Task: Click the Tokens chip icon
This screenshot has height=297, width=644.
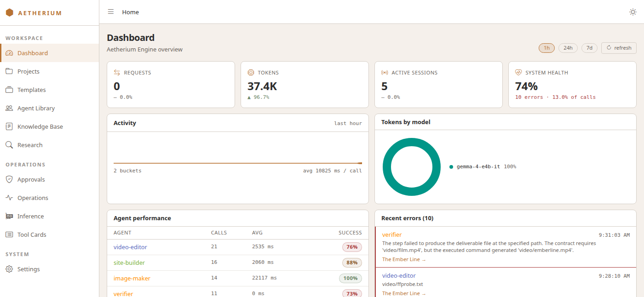Action: (x=251, y=73)
